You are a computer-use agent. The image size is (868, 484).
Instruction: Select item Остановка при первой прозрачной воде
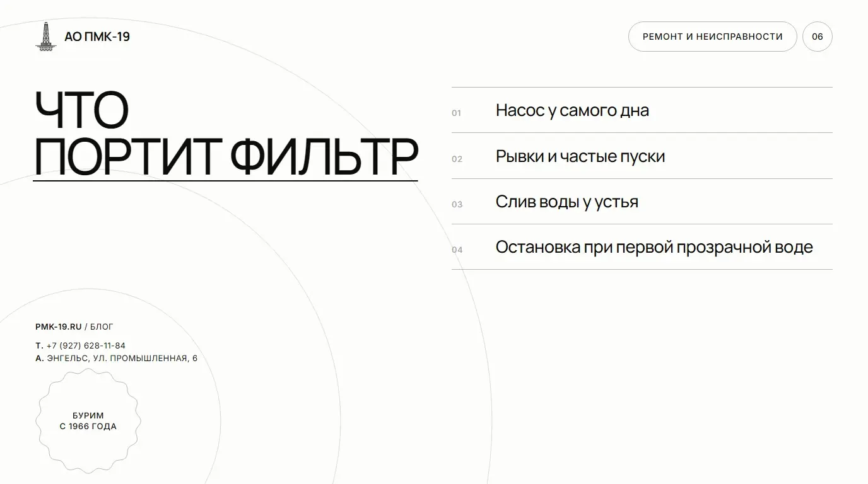(642, 247)
